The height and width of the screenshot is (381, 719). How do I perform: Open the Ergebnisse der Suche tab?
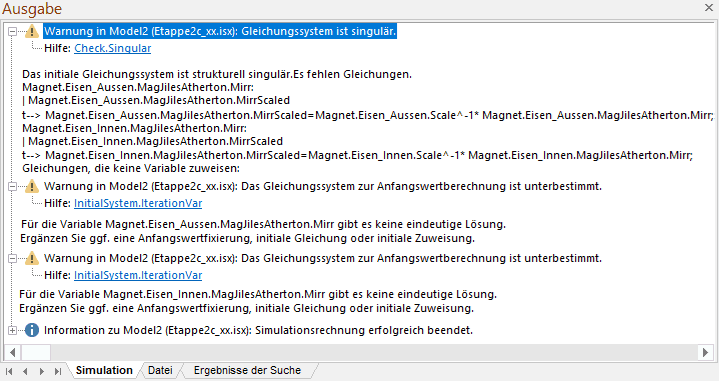coord(247,370)
